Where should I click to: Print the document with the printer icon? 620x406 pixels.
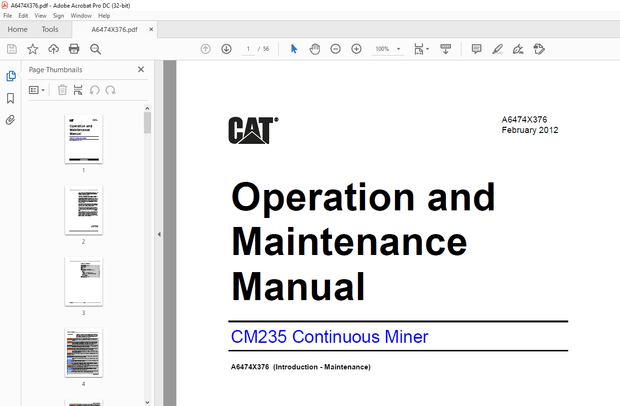pyautogui.click(x=74, y=49)
